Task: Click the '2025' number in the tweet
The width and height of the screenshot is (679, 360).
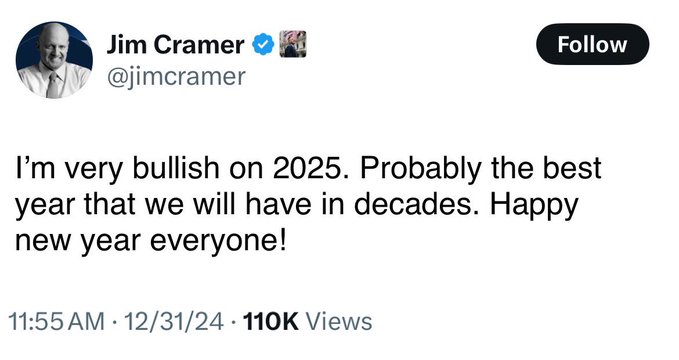Action: 305,168
